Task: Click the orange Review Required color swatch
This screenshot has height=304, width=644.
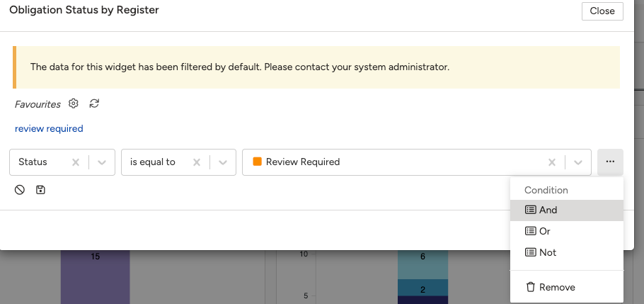Action: coord(258,162)
